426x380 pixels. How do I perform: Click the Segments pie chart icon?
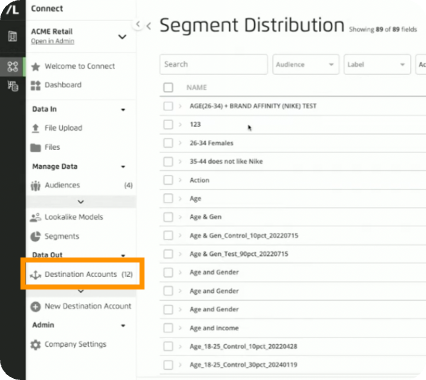coord(35,236)
